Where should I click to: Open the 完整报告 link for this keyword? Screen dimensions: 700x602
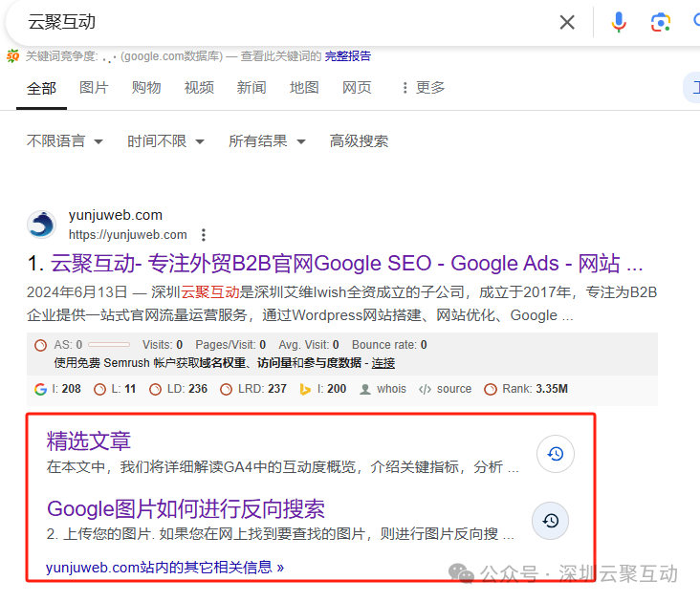pyautogui.click(x=348, y=56)
